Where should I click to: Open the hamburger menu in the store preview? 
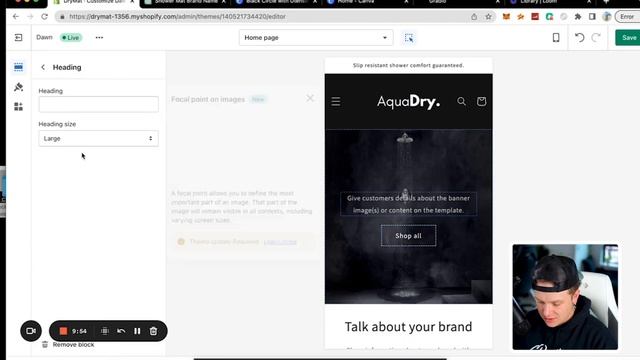point(336,101)
